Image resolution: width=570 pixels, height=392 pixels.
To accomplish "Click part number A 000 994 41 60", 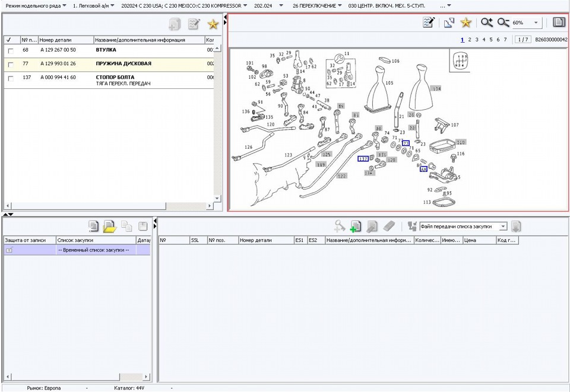I will 58,77.
